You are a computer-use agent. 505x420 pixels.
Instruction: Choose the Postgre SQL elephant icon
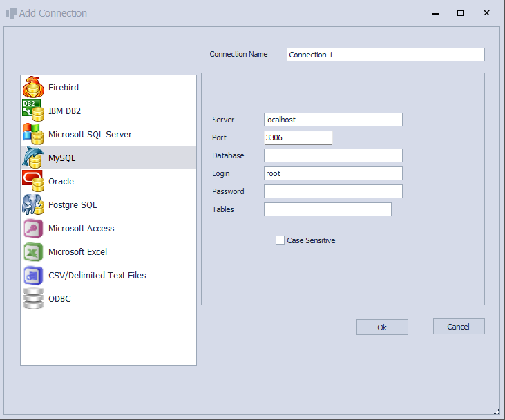(33, 204)
